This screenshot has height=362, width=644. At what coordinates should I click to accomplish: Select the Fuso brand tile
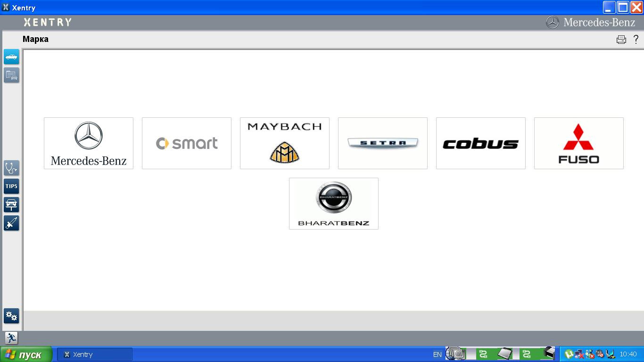[579, 143]
